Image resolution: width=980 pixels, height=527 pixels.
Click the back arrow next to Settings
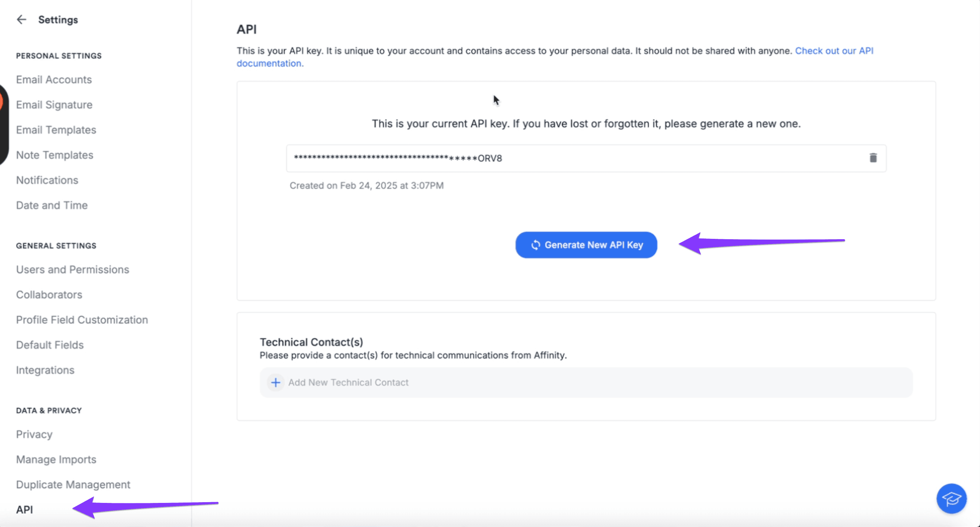tap(21, 19)
